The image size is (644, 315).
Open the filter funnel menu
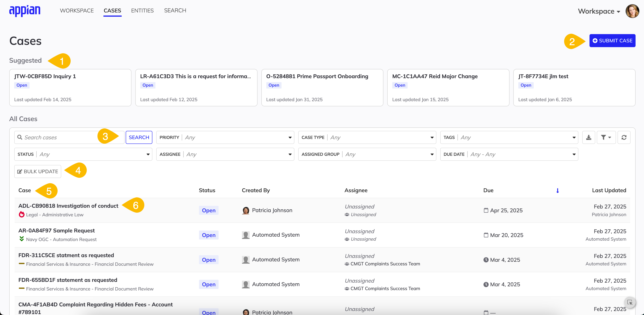606,137
